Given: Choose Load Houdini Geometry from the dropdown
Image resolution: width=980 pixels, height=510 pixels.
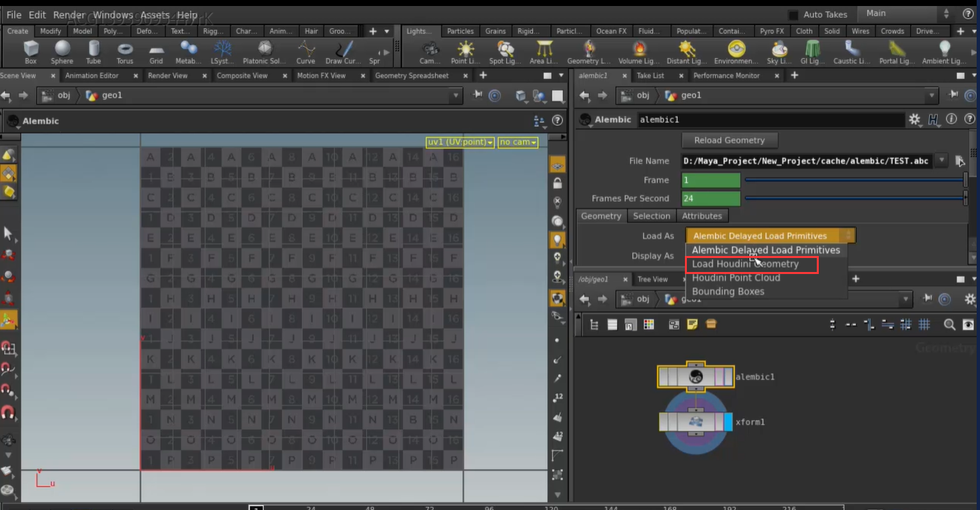Looking at the screenshot, I should (x=752, y=264).
